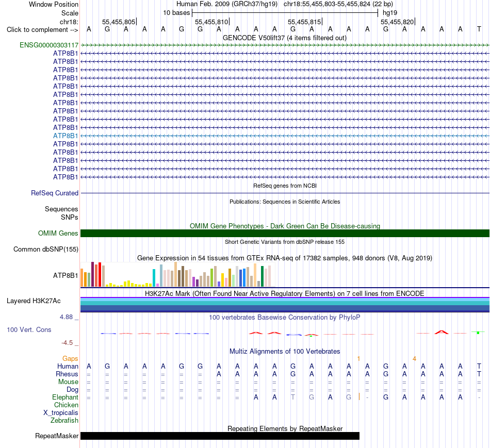490x448 pixels.
Task: Click the 4.88 PhyloP upper limit value
Action: point(66,317)
